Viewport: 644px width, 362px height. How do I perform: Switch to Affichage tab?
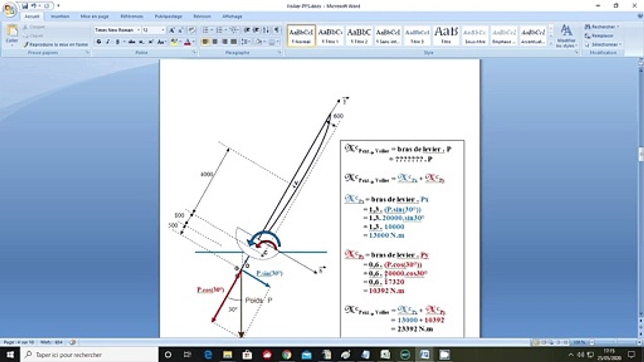coord(232,16)
